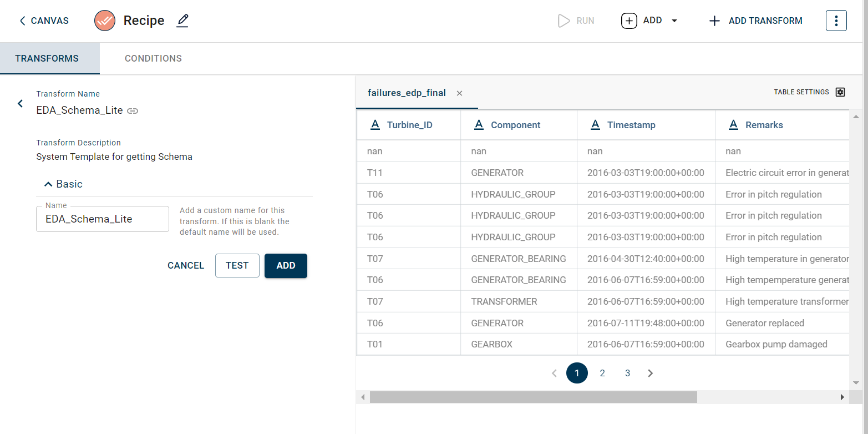Go to next page of table
The width and height of the screenshot is (868, 434).
[x=651, y=373]
